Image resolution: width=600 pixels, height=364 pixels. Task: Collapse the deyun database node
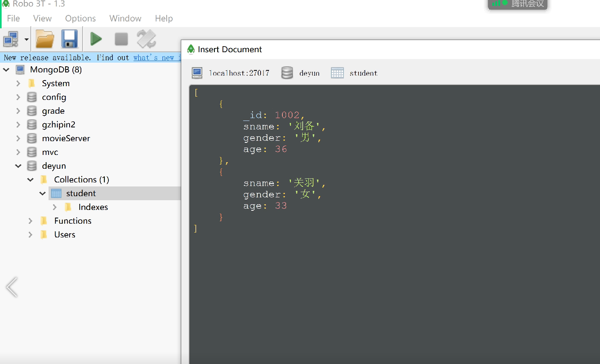coord(18,166)
